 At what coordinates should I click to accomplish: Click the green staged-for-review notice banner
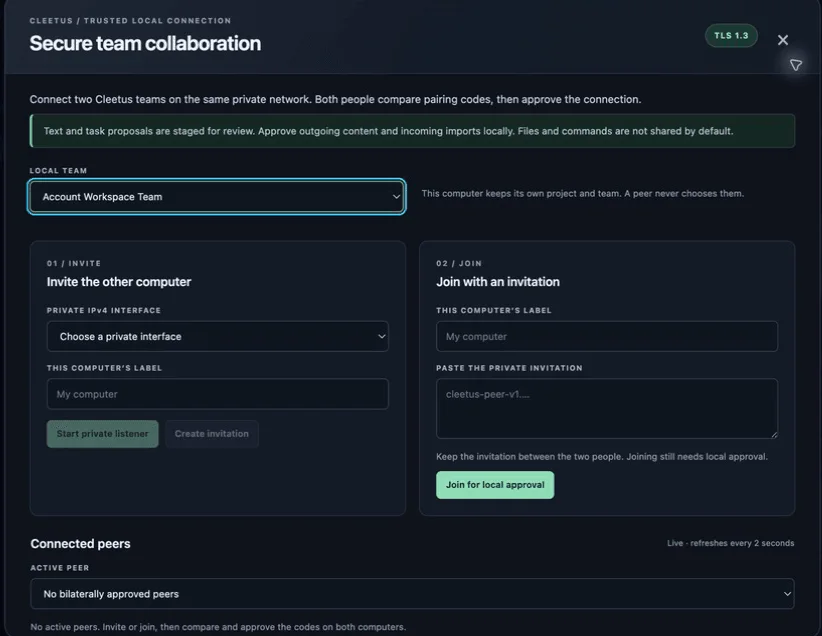click(x=412, y=131)
